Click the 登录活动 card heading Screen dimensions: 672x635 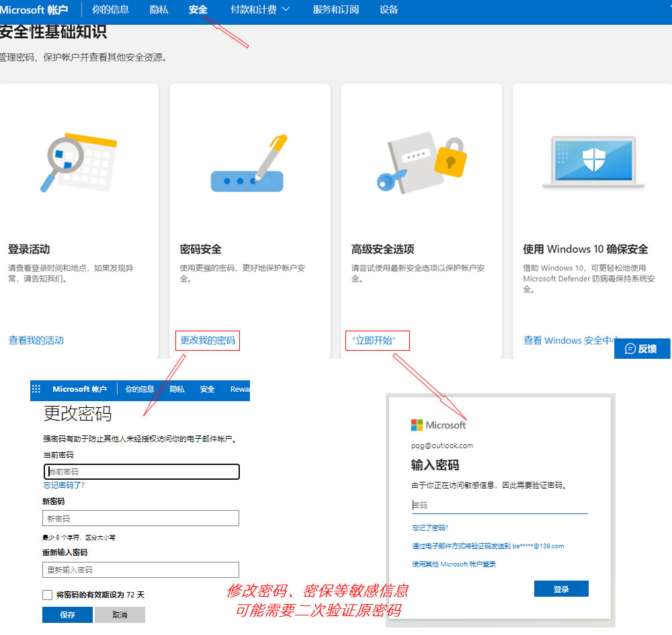tap(29, 249)
